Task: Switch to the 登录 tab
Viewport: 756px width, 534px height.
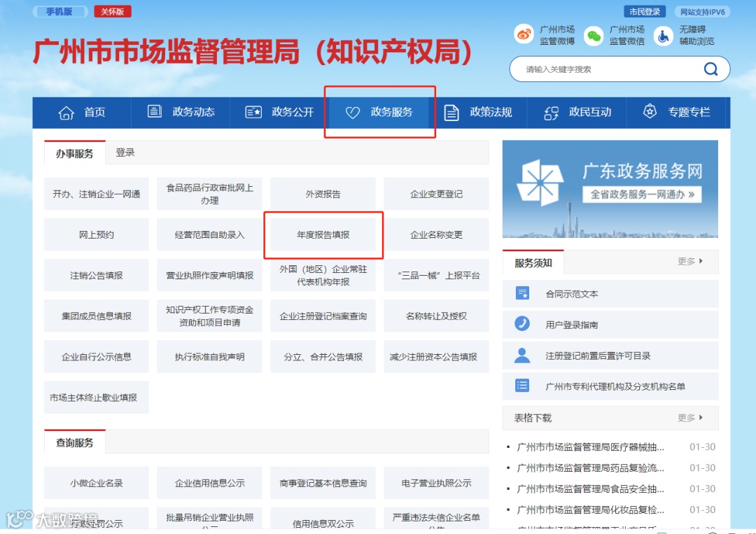Action: (125, 153)
